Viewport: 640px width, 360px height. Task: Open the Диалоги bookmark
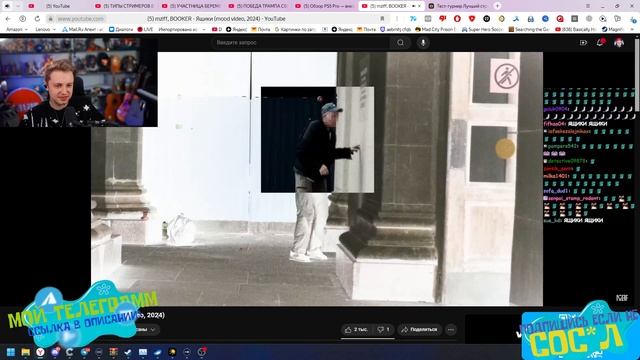(x=121, y=29)
